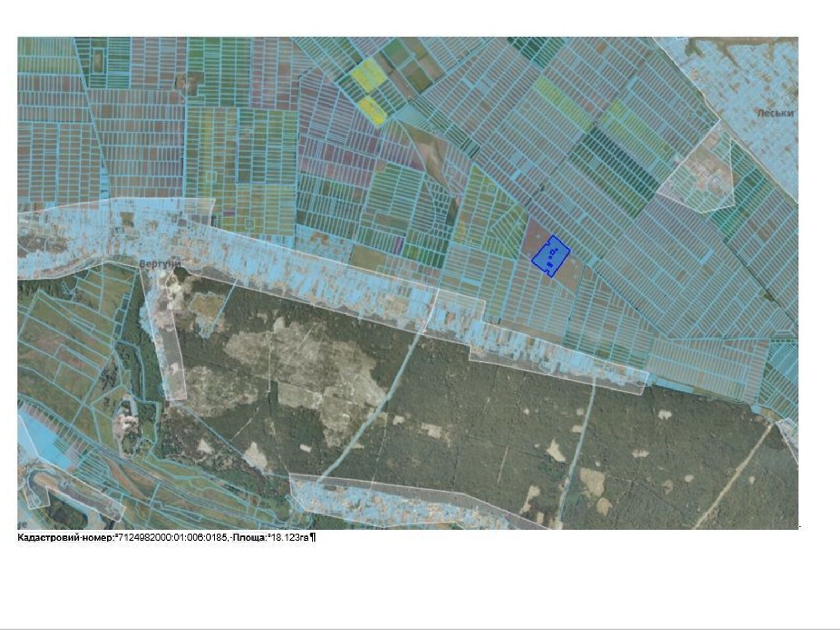The width and height of the screenshot is (840, 630).
Task: Click the Леськи village label
Action: pos(775,113)
